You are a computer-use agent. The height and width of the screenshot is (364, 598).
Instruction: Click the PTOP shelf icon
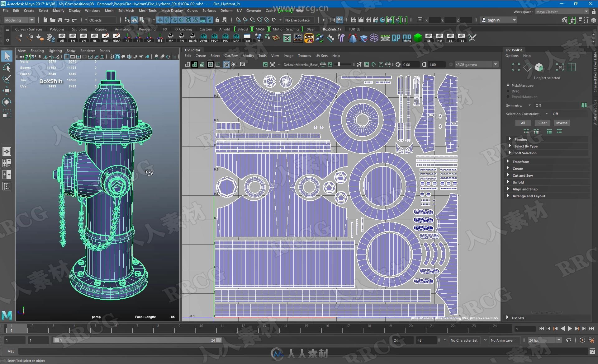coord(214,38)
